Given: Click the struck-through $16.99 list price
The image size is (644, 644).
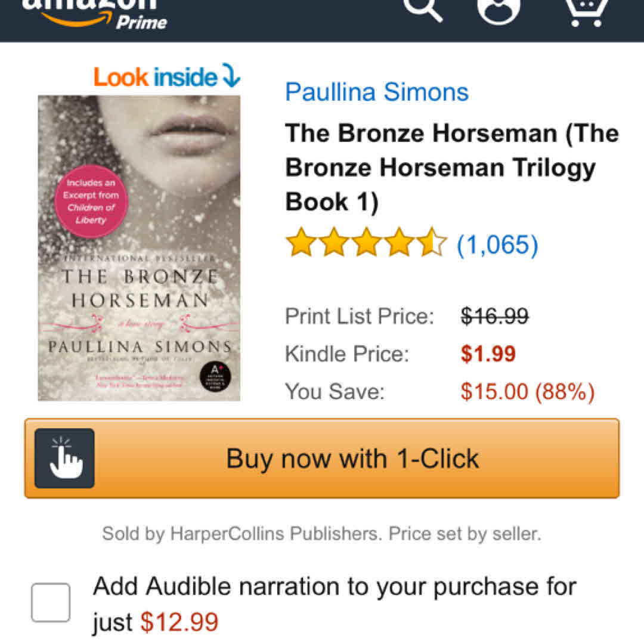Looking at the screenshot, I should tap(494, 315).
